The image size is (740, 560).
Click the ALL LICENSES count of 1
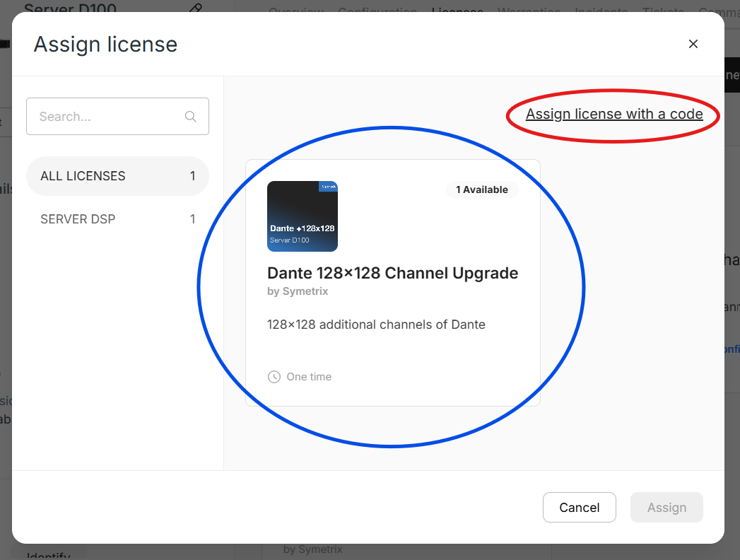(192, 176)
